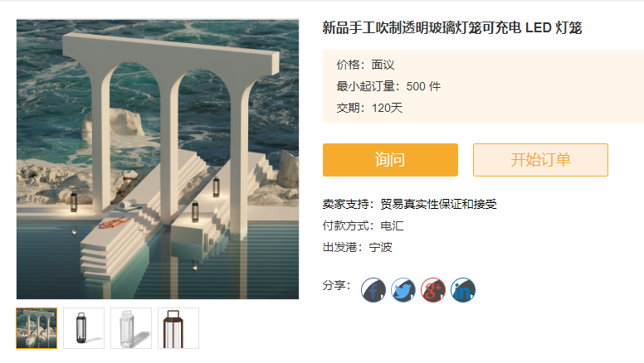644x363 pixels.
Task: Click the 电汇 payment method text
Action: tap(393, 225)
